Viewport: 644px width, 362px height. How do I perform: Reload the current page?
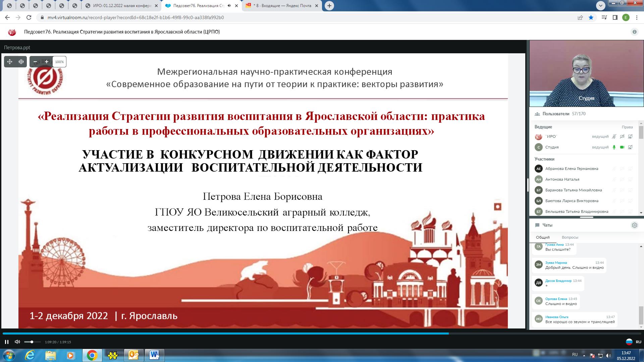coord(29,17)
